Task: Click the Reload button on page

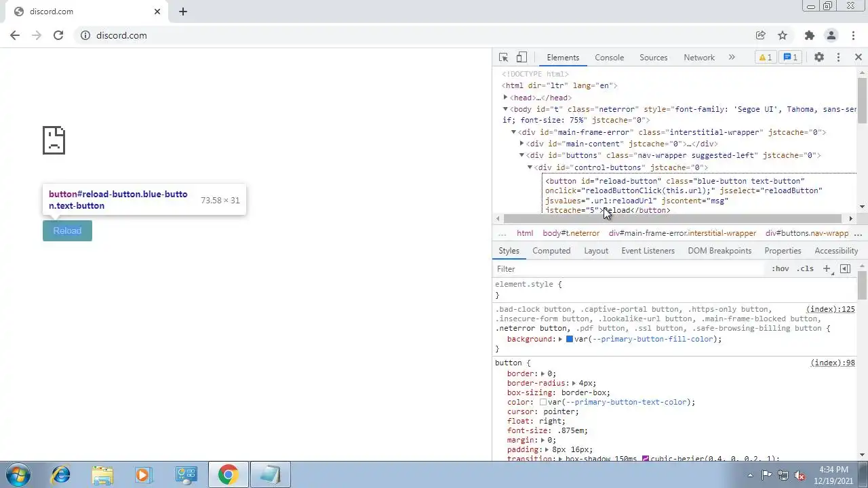Action: 67,230
